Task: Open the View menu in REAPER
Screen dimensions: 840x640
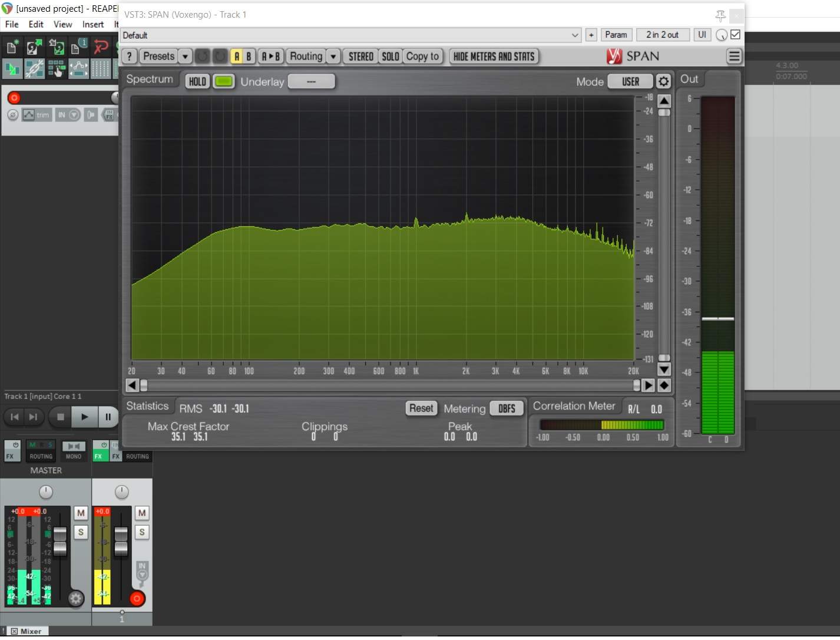Action: click(62, 24)
